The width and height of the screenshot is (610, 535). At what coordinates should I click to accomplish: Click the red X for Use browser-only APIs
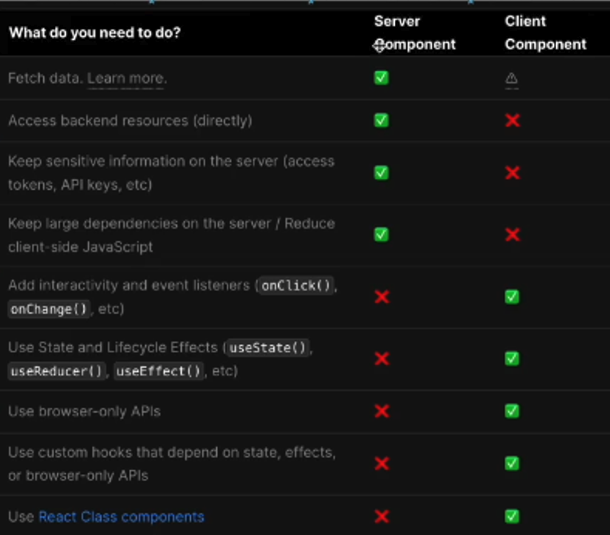(381, 411)
